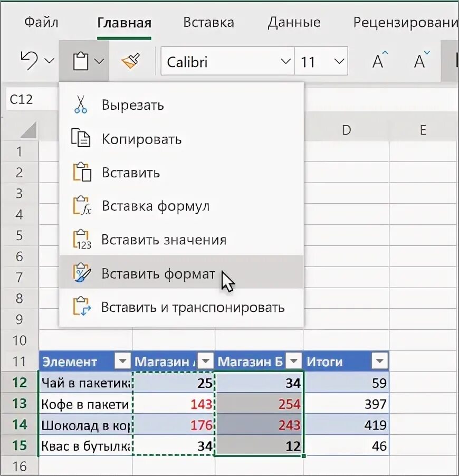Open the Файл tab

[x=41, y=23]
